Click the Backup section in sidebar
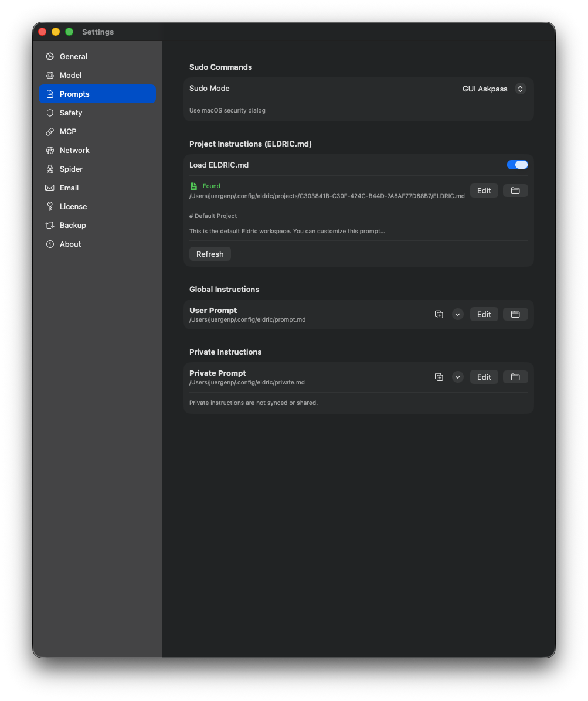The height and width of the screenshot is (701, 588). coord(72,225)
